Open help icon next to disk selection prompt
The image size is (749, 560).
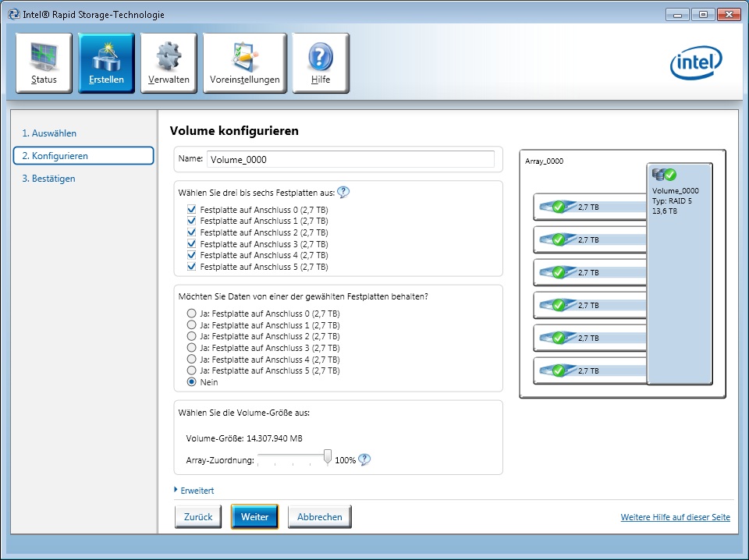343,193
